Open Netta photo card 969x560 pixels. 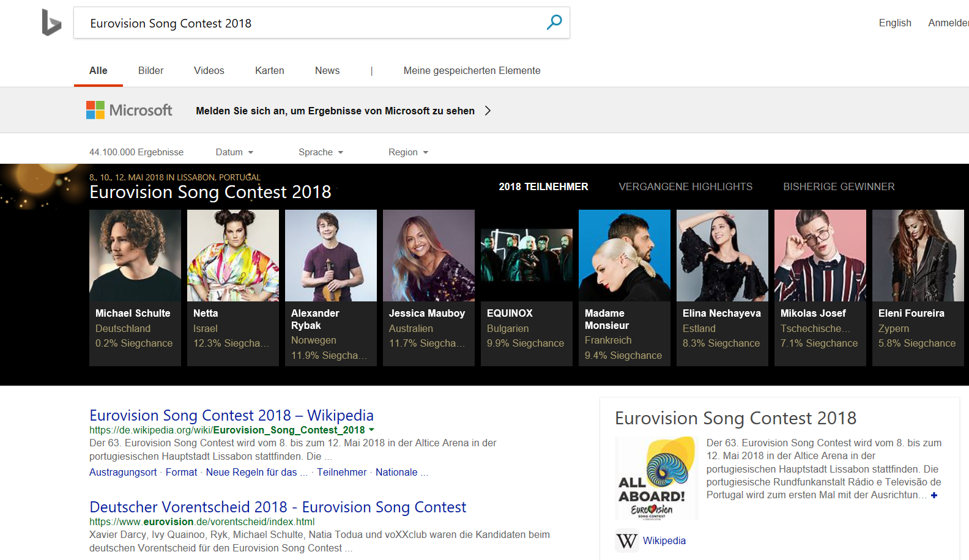(233, 256)
